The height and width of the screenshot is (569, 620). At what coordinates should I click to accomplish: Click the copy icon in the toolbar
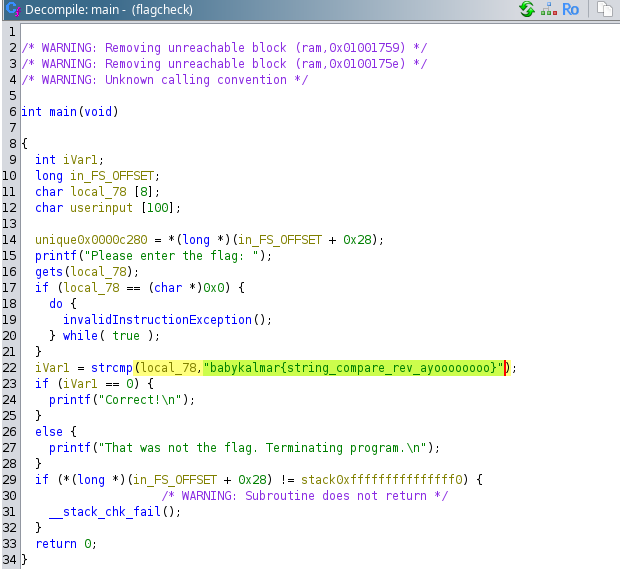(605, 10)
